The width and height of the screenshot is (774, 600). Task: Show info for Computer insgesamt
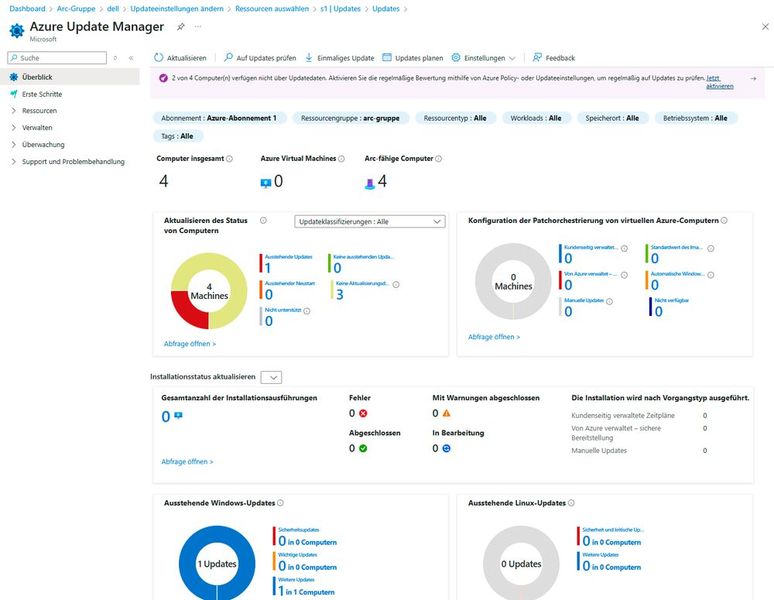(229, 159)
